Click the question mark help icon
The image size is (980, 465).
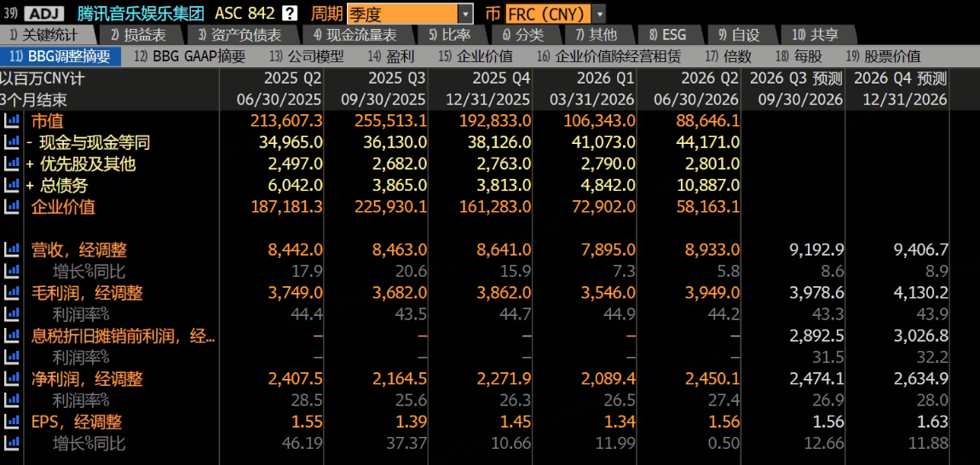290,13
